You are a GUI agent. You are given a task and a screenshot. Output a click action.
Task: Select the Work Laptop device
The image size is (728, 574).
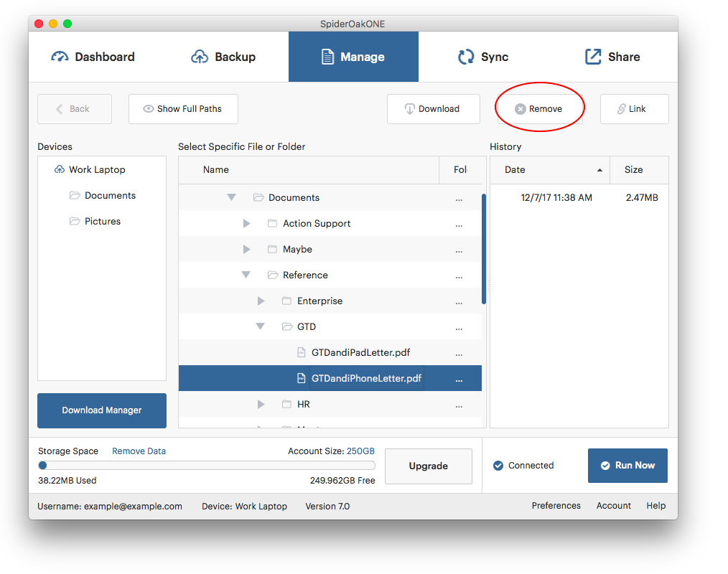97,170
